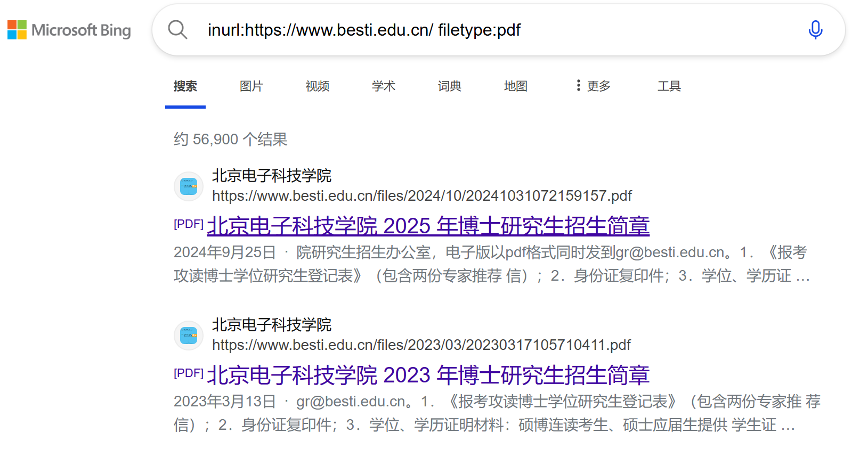
Task: Click site name above the 2024 PDF URL
Action: tap(272, 175)
